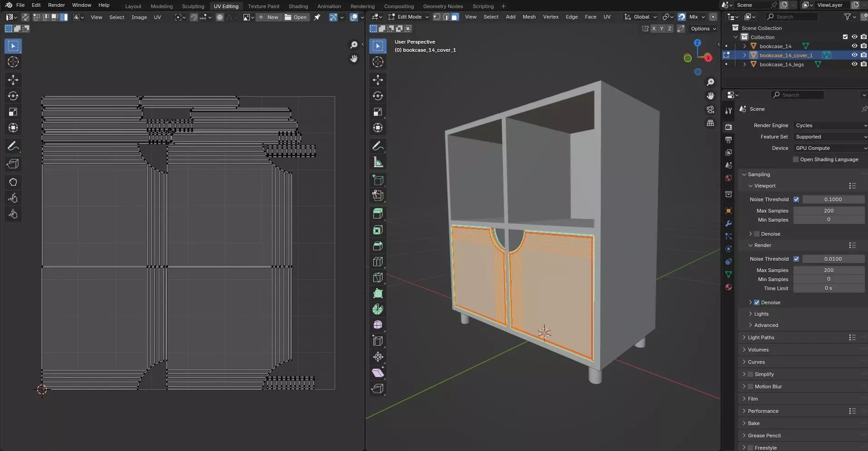Select the Annotate tool in 3D viewport
Image resolution: width=868 pixels, height=451 pixels.
point(378,146)
